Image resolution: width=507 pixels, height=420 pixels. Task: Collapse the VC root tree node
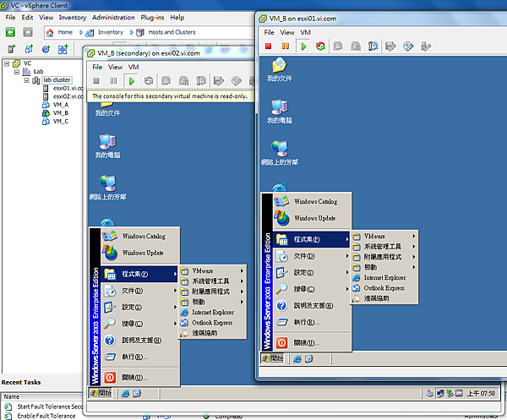coord(7,63)
